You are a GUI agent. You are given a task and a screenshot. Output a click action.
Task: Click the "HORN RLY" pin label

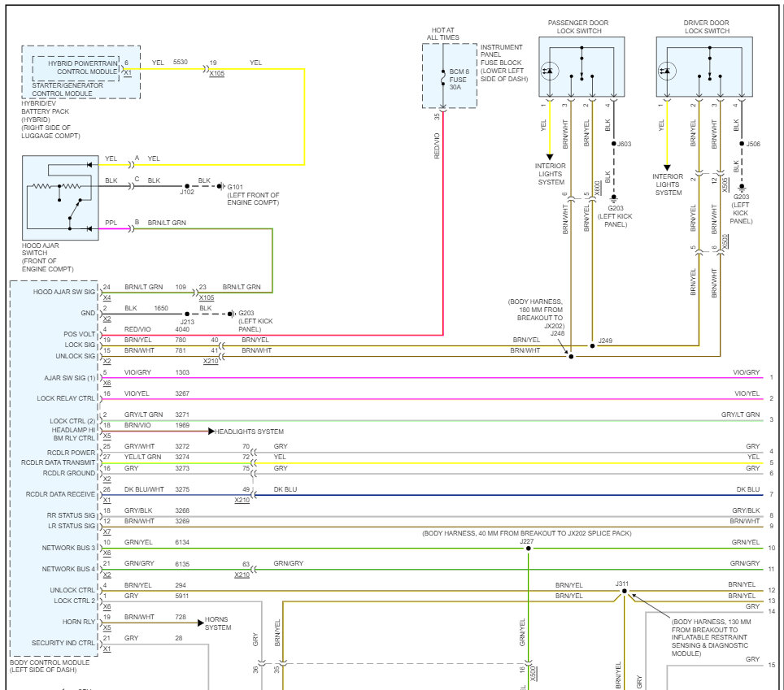click(x=79, y=622)
